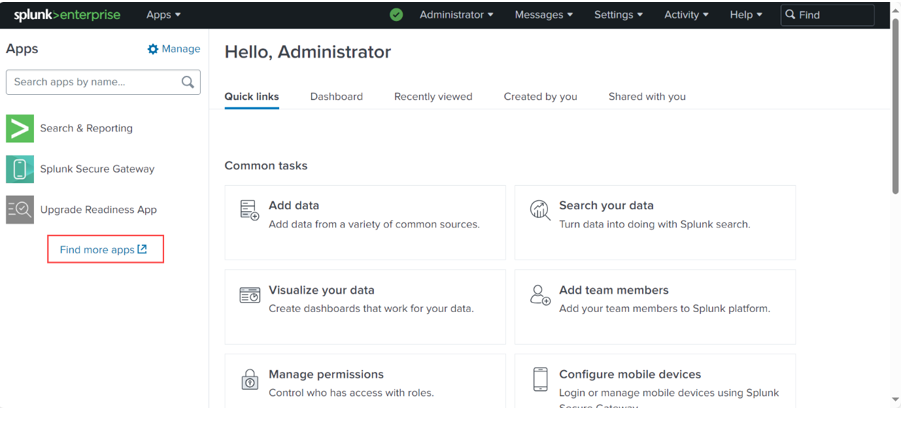Click the green health status check icon
The image size is (918, 436).
pos(396,15)
